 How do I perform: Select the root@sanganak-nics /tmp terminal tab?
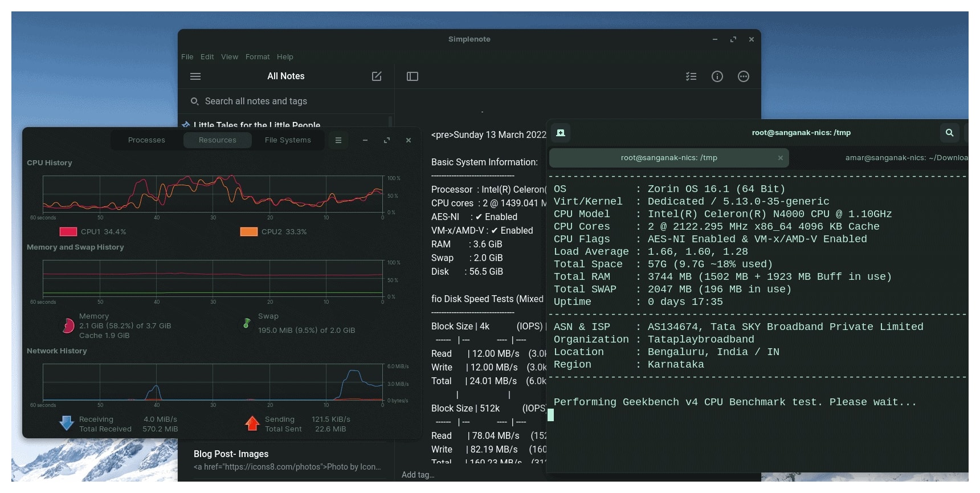point(669,158)
